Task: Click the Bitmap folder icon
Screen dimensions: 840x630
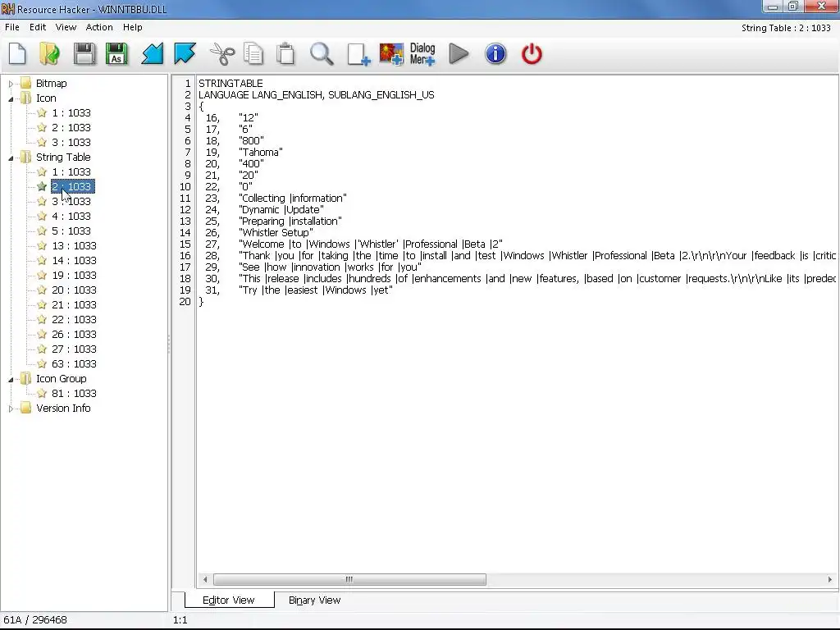Action: [x=25, y=83]
